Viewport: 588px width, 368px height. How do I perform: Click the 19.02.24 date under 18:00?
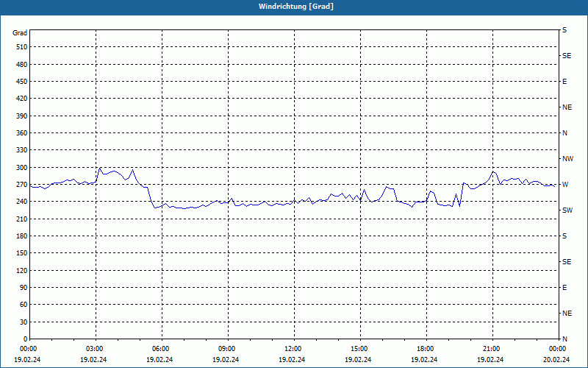424,359
